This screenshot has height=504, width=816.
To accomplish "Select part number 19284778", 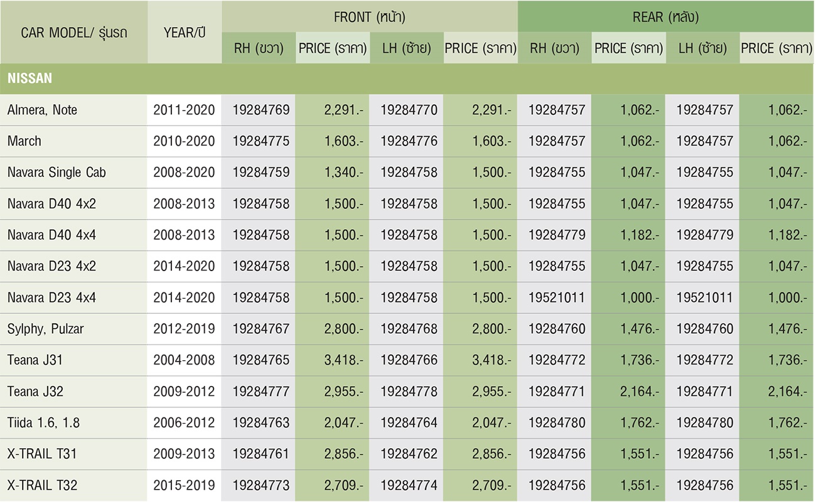I will [409, 392].
